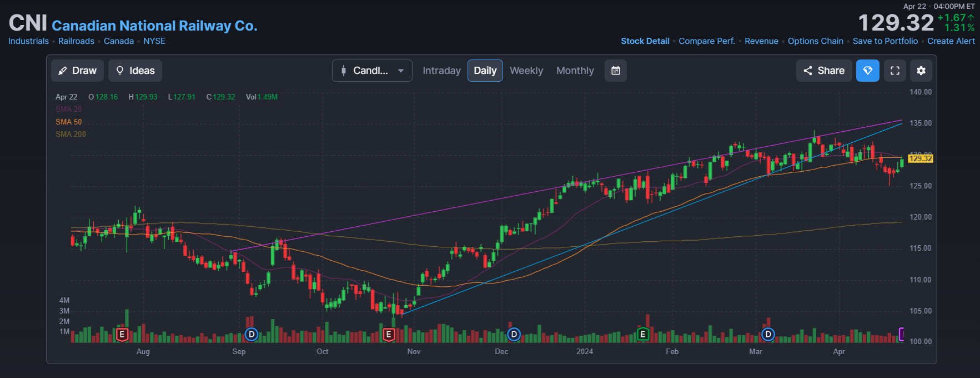Screen dimensions: 980x378
Task: Toggle the SMA 50 indicator label
Action: 68,122
